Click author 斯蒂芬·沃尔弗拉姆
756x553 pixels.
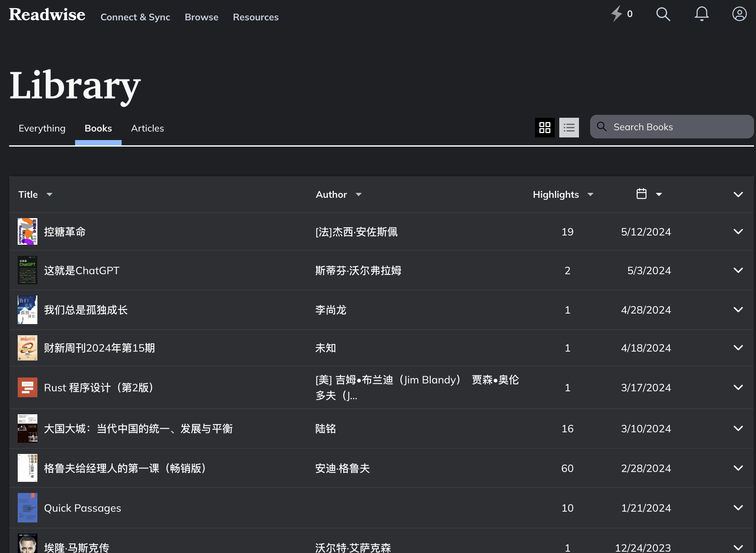click(358, 271)
